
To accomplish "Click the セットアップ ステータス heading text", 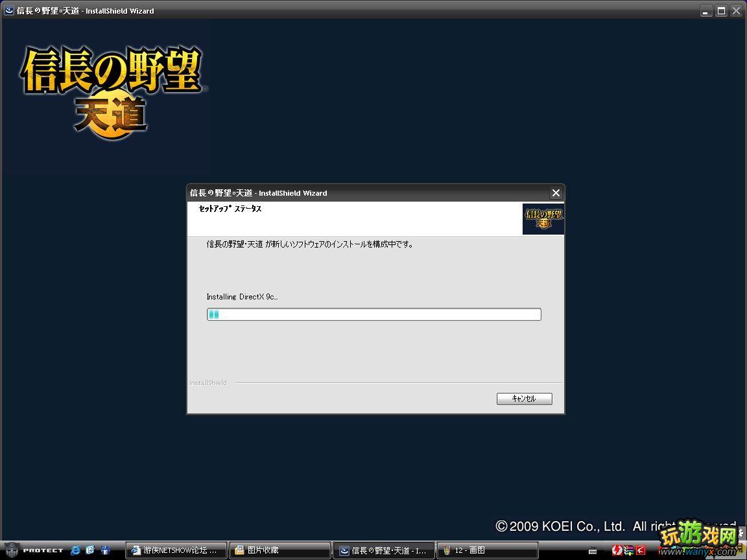I will pos(230,209).
